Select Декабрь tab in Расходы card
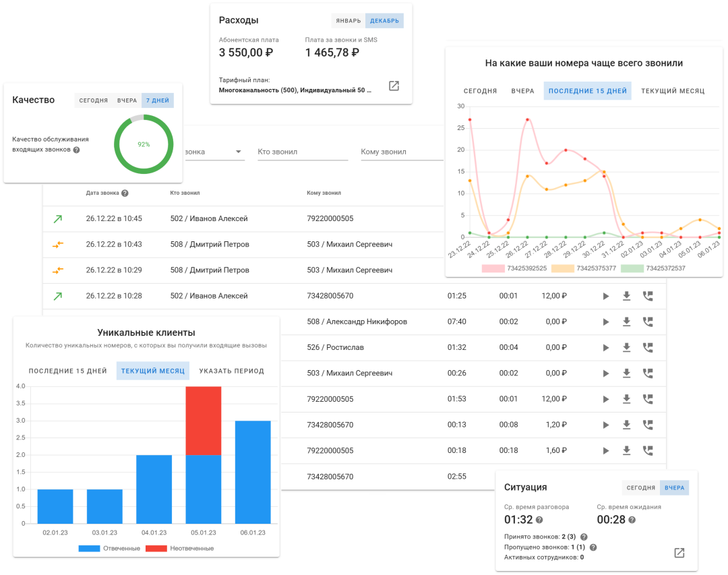The width and height of the screenshot is (728, 575). 384,21
